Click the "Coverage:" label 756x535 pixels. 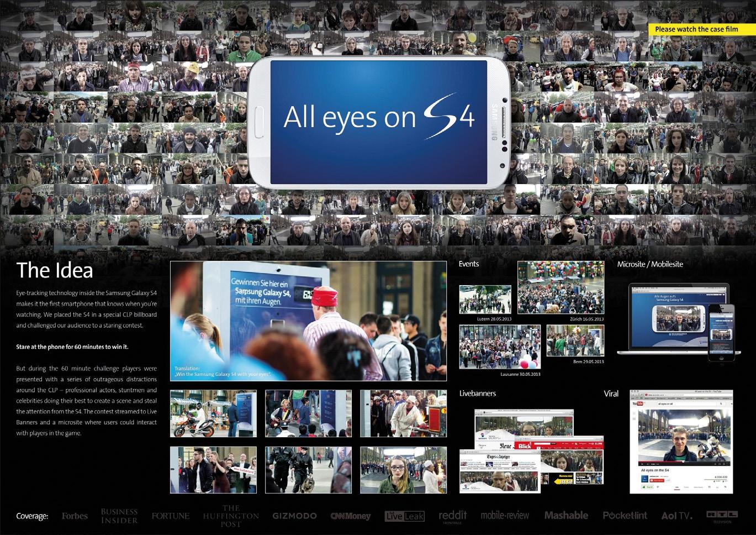point(32,516)
